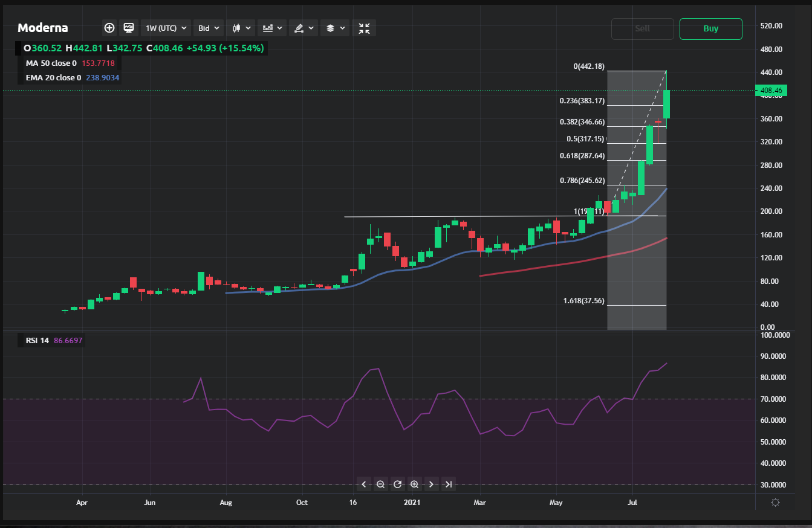The width and height of the screenshot is (812, 528).
Task: Click the zoom in magnifier icon
Action: coord(414,484)
